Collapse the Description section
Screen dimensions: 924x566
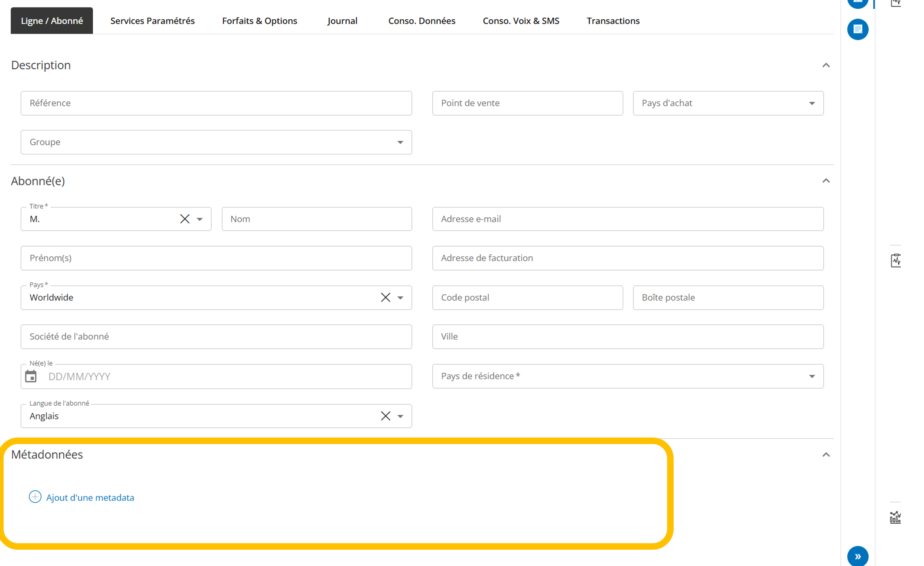point(826,65)
